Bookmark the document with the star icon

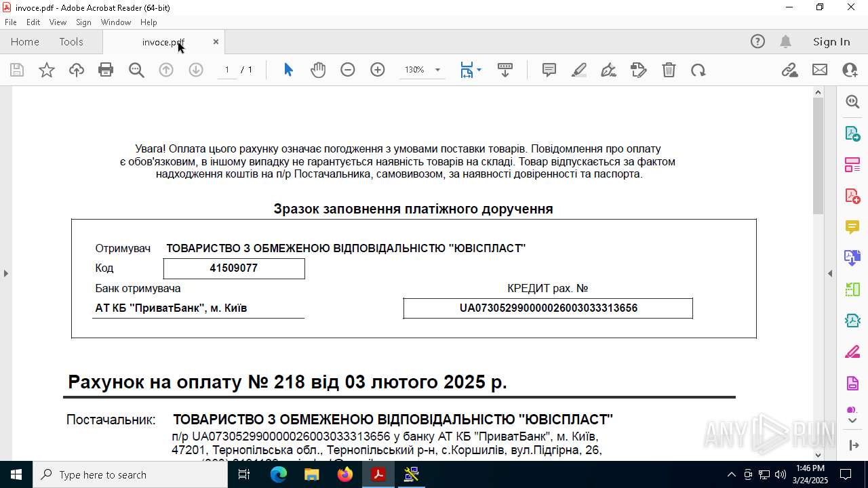click(47, 70)
